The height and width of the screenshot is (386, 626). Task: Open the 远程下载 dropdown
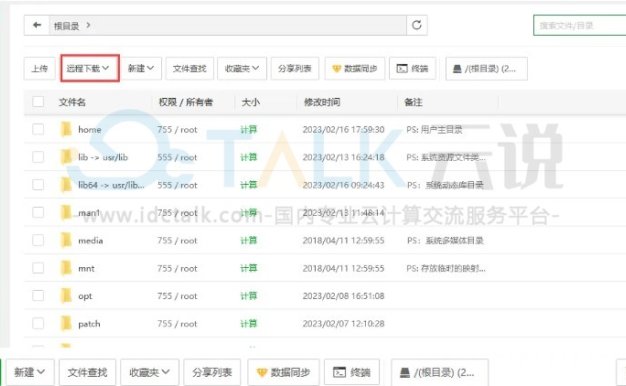pyautogui.click(x=90, y=68)
